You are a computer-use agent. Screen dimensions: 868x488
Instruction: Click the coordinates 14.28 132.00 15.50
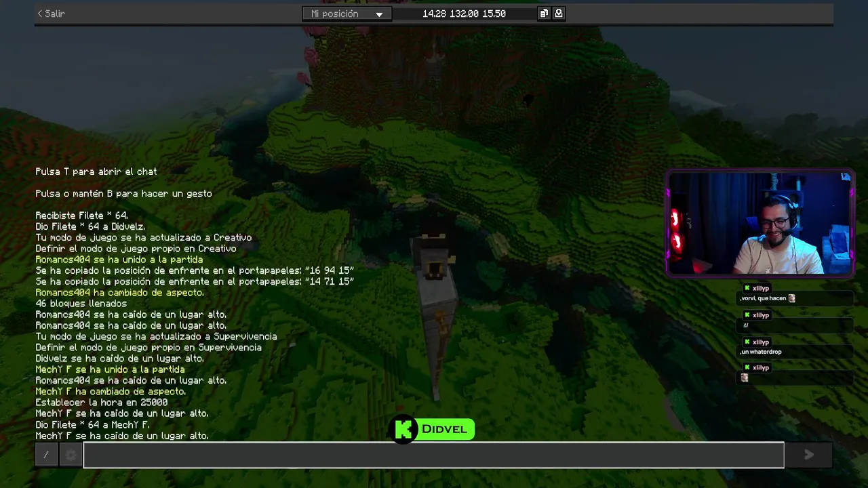(464, 14)
